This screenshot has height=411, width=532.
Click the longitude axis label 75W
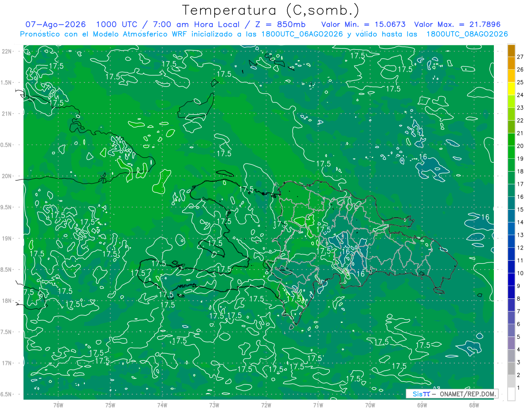[110, 405]
